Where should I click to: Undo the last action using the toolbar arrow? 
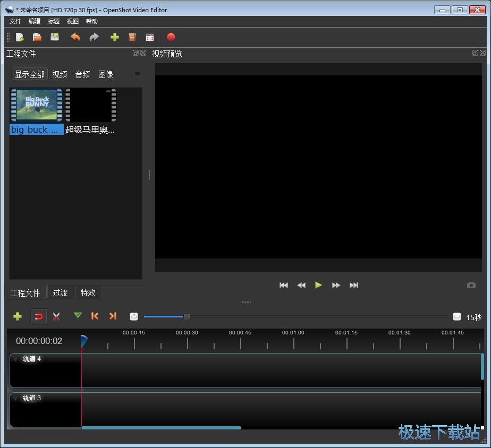(x=75, y=37)
